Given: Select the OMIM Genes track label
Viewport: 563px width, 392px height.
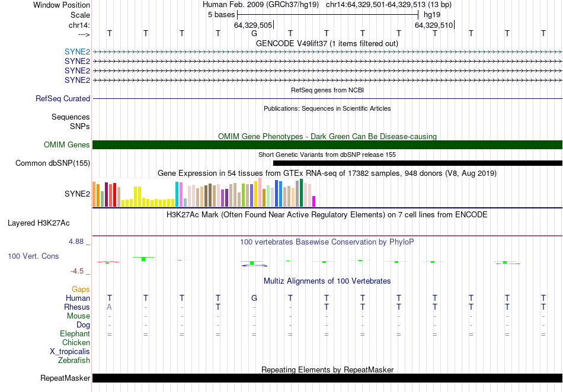Looking at the screenshot, I should pyautogui.click(x=67, y=145).
